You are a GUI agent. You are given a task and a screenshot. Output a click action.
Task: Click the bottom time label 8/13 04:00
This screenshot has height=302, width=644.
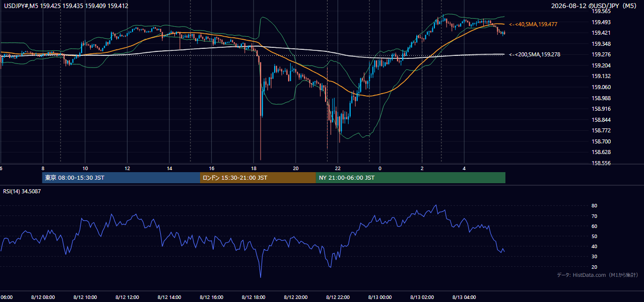click(464, 297)
